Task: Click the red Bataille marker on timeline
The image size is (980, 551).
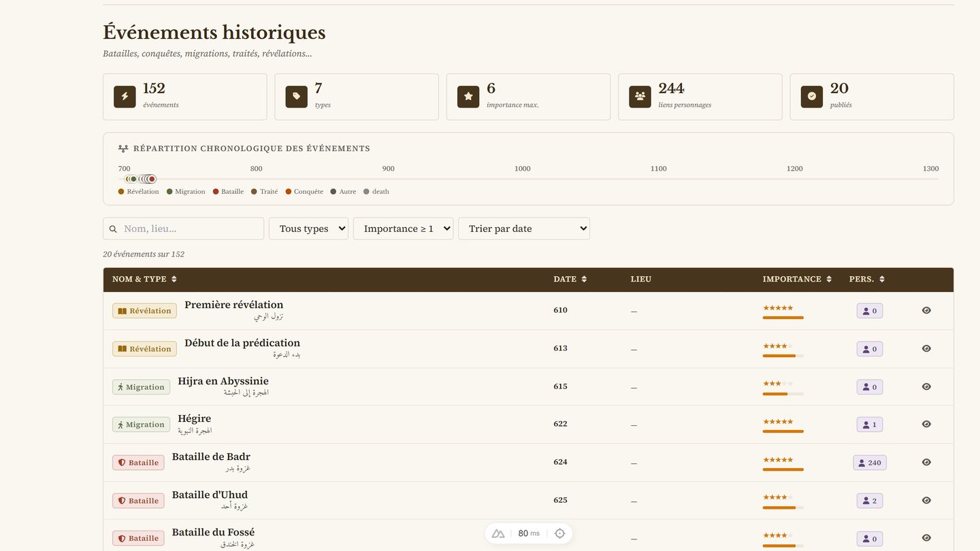Action: point(152,179)
